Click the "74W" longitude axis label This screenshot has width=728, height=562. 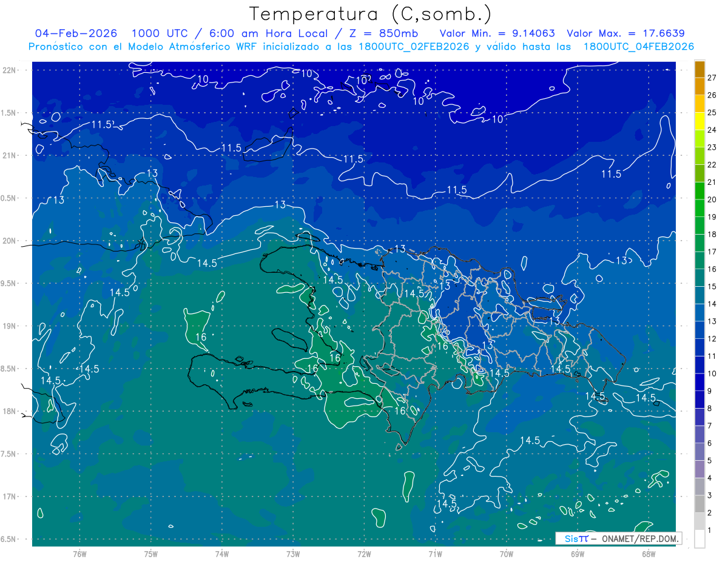[221, 554]
